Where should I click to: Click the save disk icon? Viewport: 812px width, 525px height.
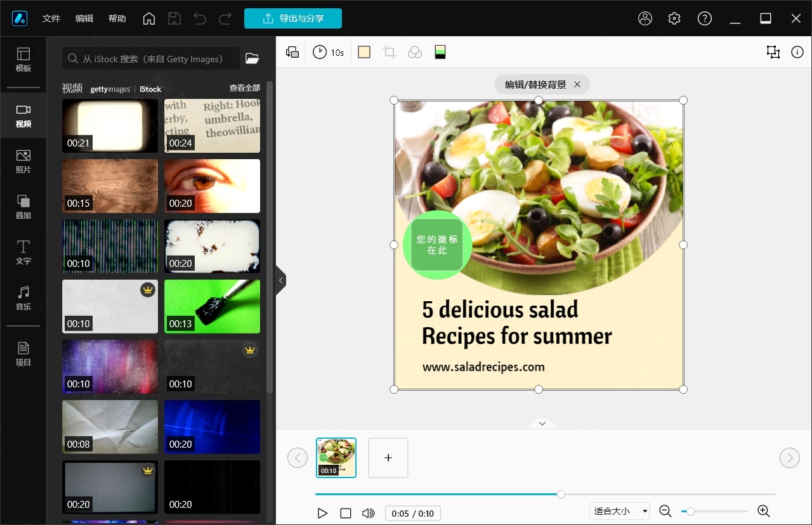[174, 18]
